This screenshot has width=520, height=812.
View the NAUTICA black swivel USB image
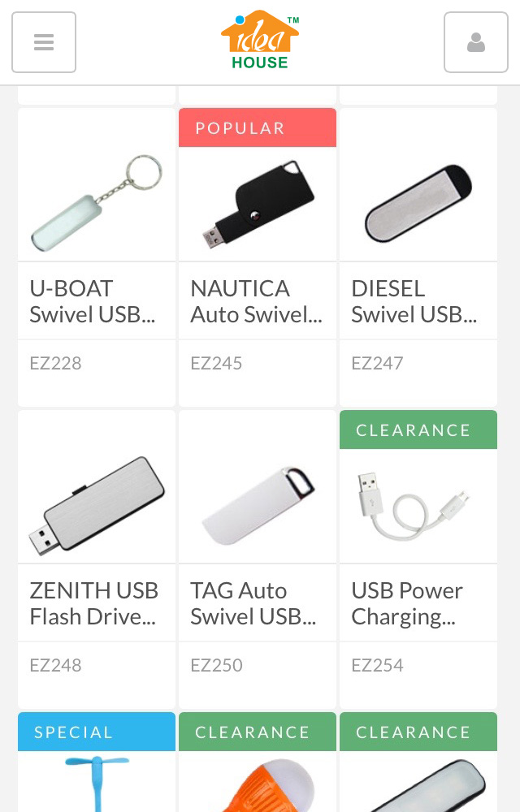[258, 204]
